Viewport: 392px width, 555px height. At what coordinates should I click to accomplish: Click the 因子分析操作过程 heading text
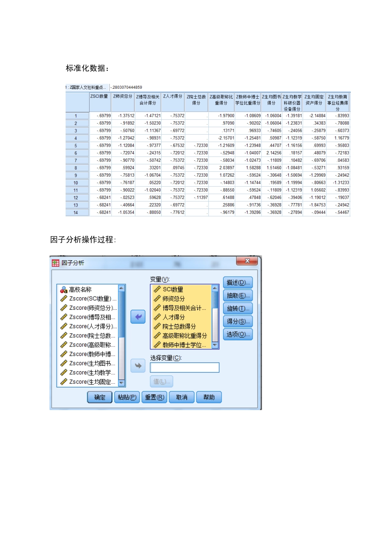point(83,240)
